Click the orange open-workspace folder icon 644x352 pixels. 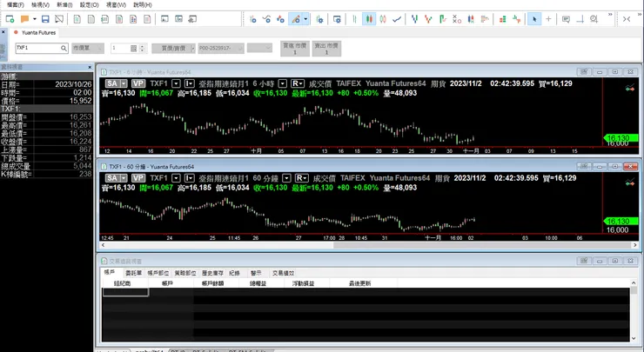click(x=24, y=19)
